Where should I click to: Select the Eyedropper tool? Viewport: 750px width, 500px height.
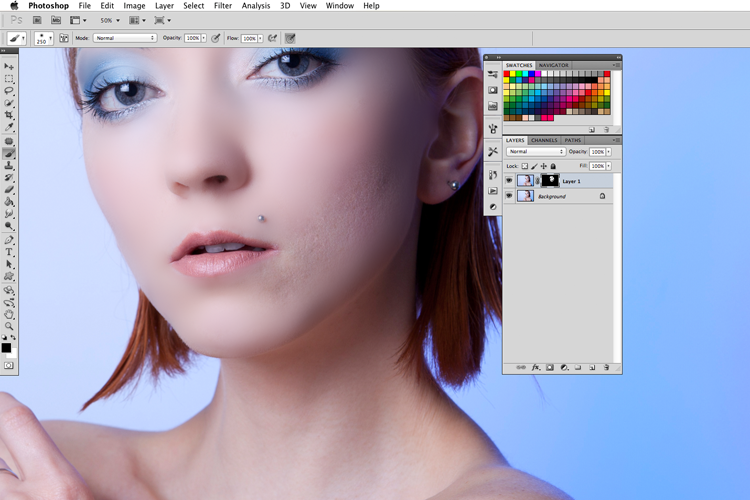click(x=9, y=127)
